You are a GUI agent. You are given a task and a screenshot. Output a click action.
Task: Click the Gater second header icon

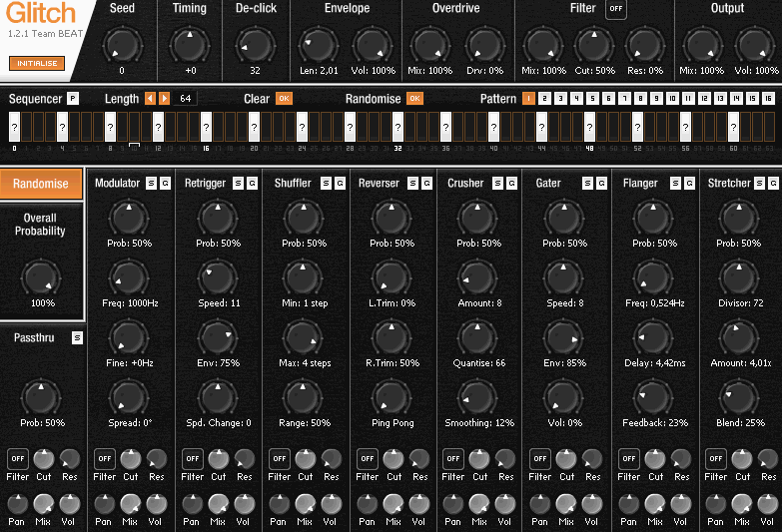[x=602, y=184]
